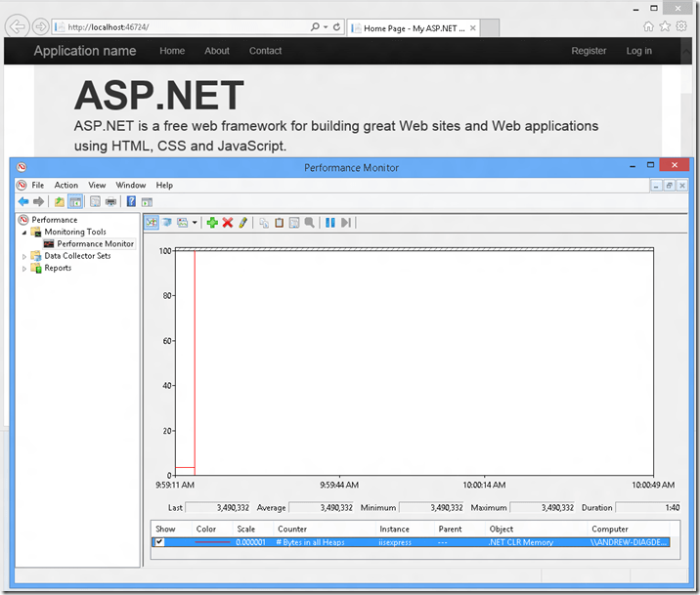Click the Last value field
Screen dimensions: 700x595
[218, 508]
